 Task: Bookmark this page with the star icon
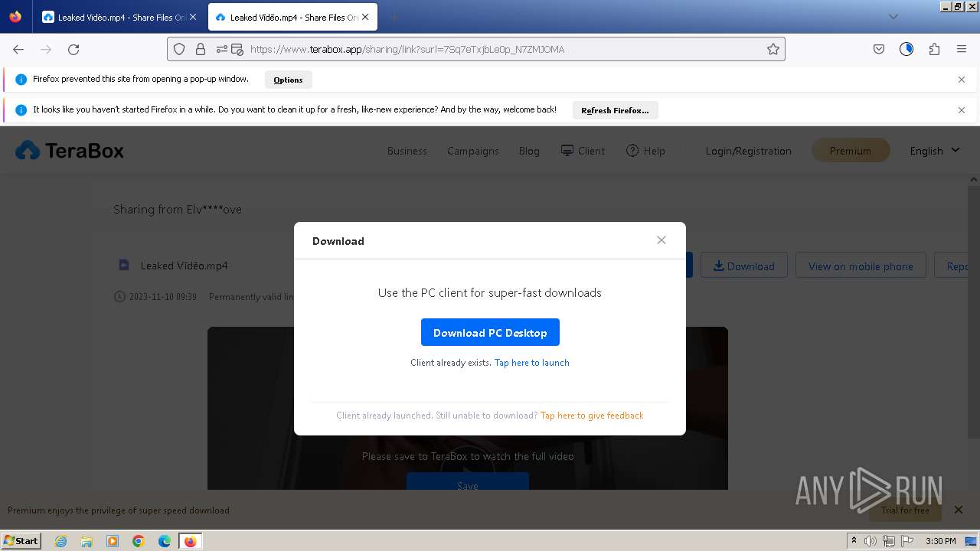[773, 49]
